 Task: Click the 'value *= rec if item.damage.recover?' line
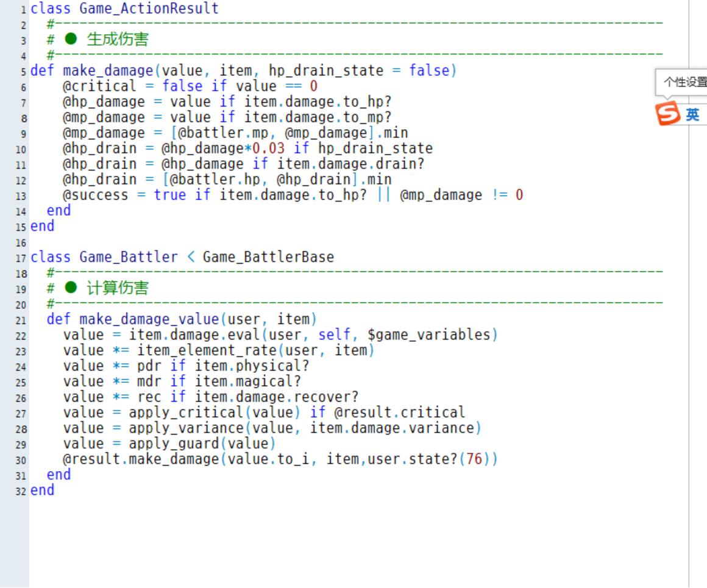point(211,397)
